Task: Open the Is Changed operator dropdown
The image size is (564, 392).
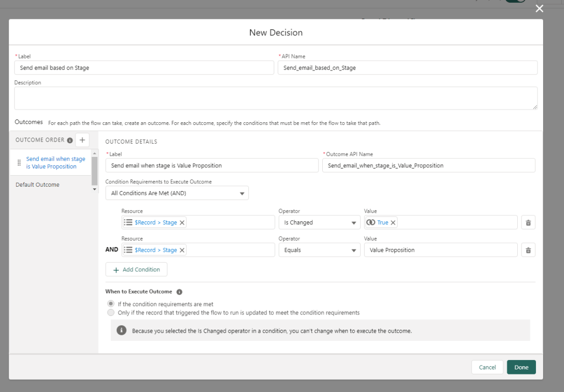Action: 319,222
